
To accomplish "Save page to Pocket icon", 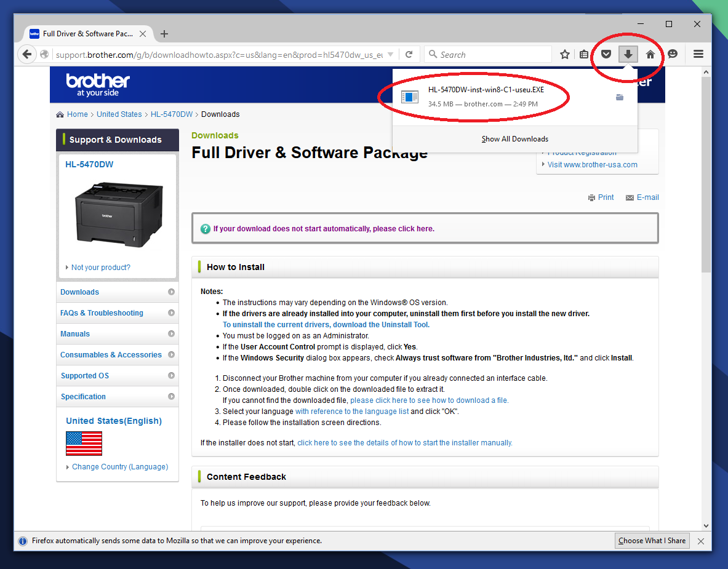I will pos(606,54).
